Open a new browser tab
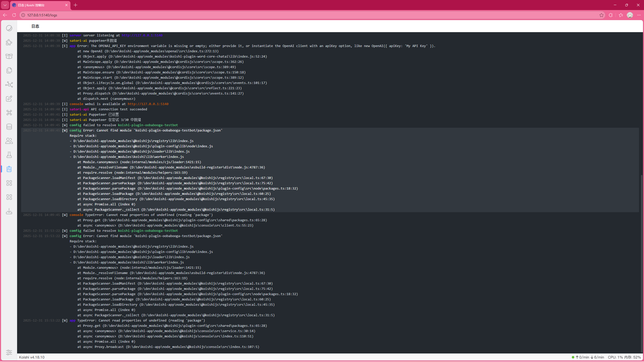The height and width of the screenshot is (362, 644). [75, 5]
